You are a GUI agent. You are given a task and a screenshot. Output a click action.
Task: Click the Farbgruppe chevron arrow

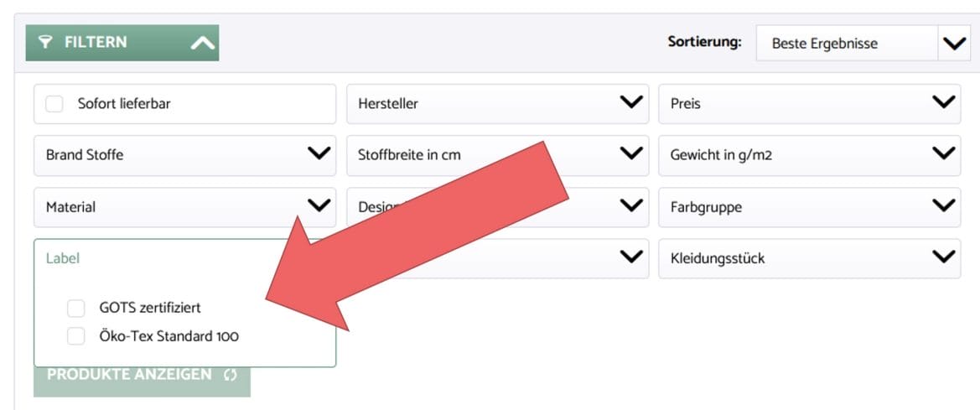[943, 206]
